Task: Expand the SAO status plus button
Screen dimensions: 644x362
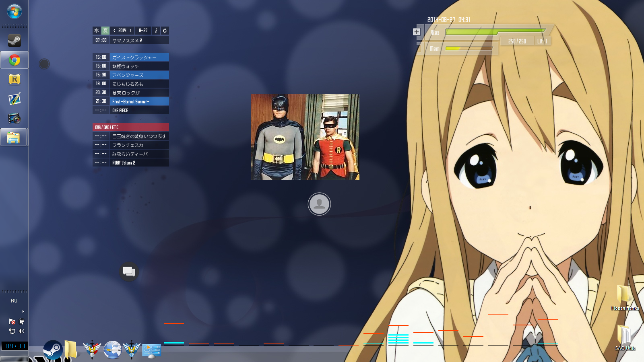Action: coord(417,32)
